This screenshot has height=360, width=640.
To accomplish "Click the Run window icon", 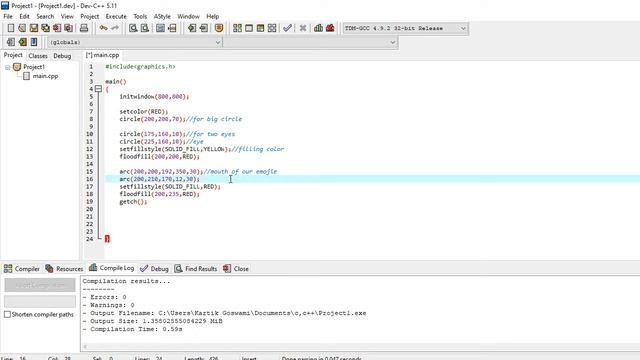I will coord(249,28).
